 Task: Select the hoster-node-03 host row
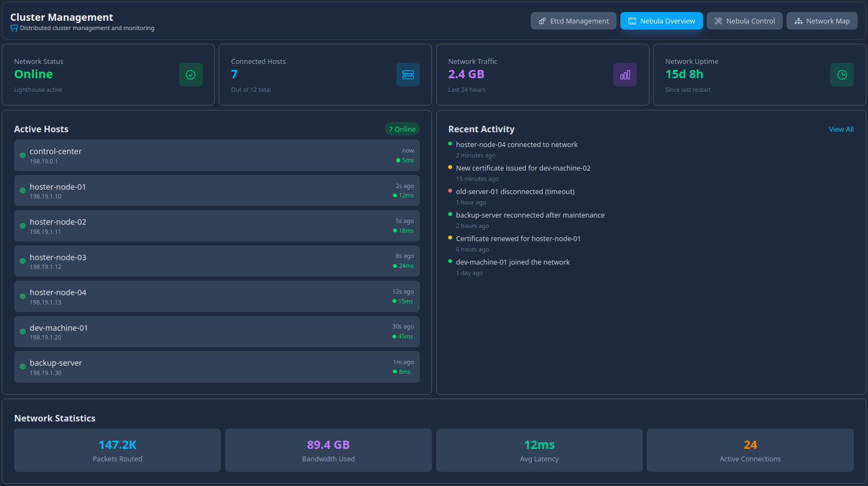pyautogui.click(x=216, y=261)
